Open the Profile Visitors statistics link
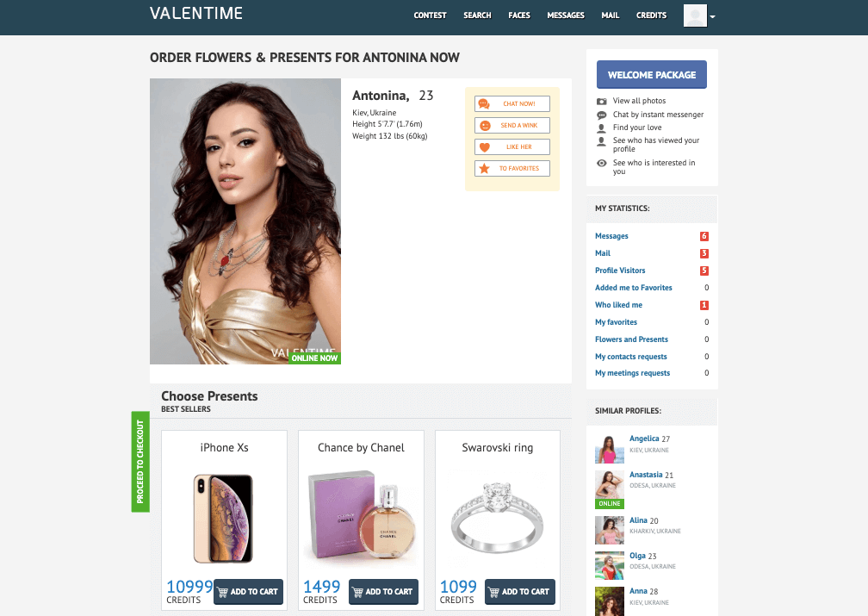868x616 pixels. pos(620,271)
